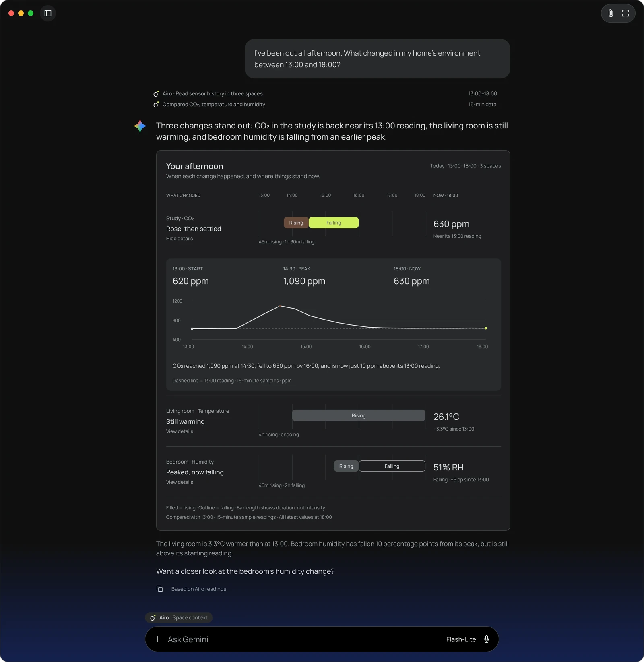Open the fullscreen expand icon
644x662 pixels.
point(625,13)
